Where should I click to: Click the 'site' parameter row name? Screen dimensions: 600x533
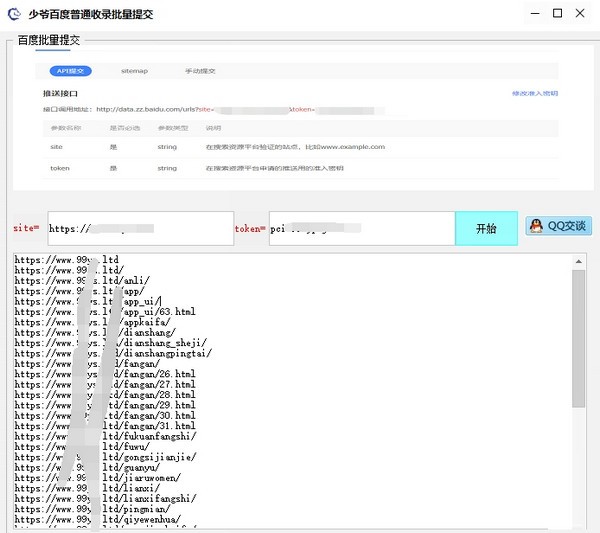pyautogui.click(x=56, y=147)
